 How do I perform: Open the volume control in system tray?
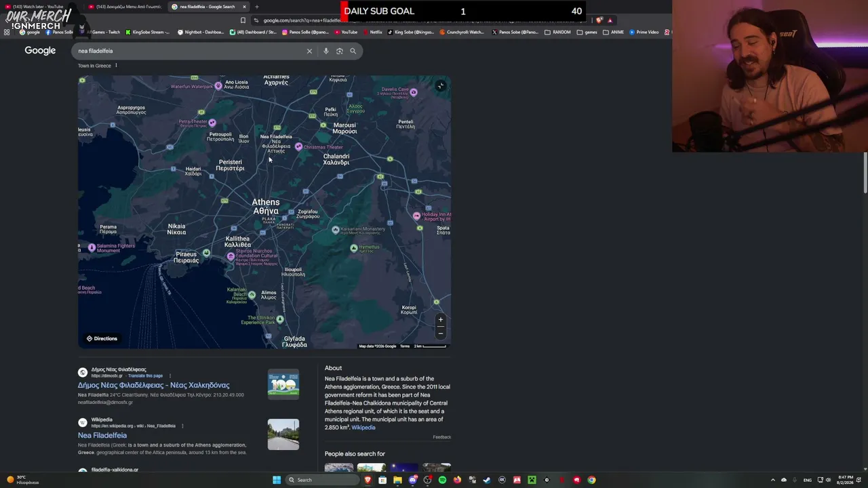coord(828,480)
